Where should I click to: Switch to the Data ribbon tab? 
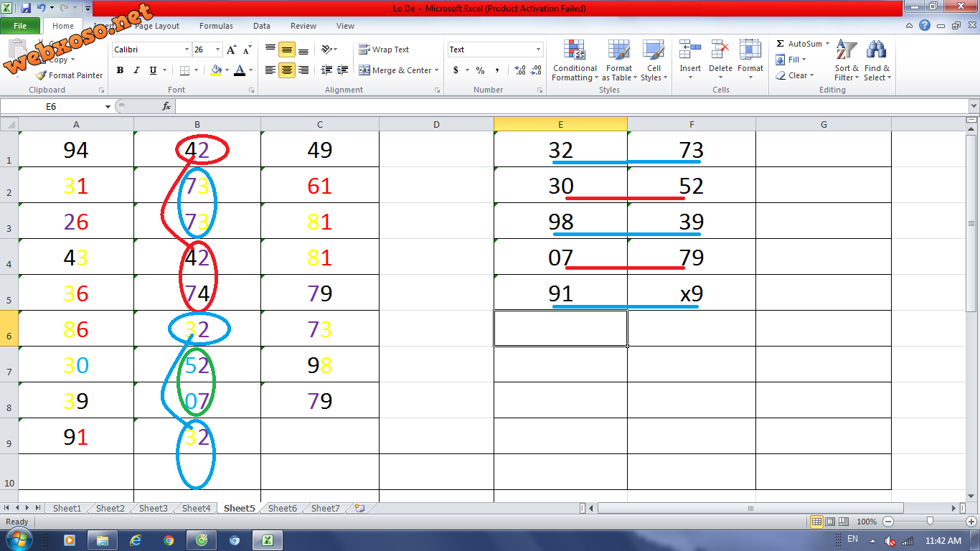[x=262, y=26]
